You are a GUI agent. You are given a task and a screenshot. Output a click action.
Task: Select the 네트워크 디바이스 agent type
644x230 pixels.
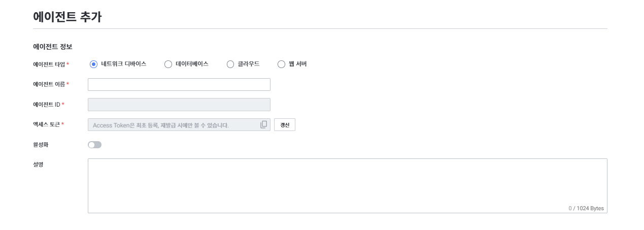pyautogui.click(x=93, y=64)
